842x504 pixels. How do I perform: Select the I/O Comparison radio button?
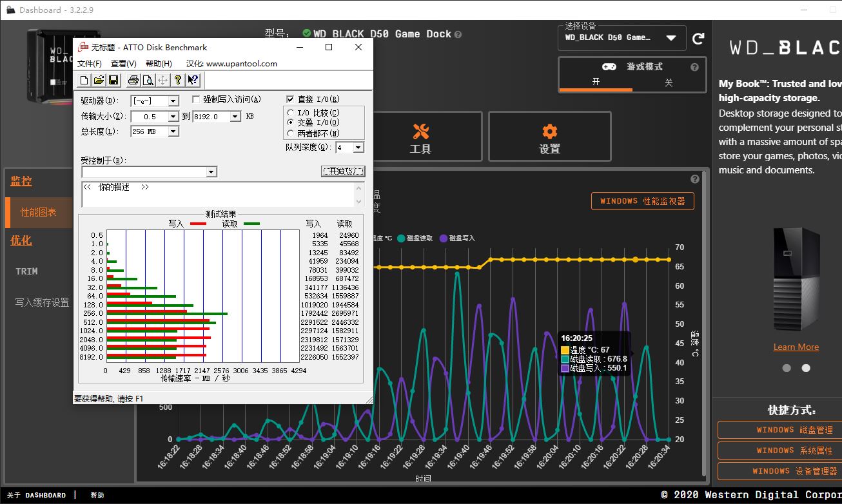point(291,113)
